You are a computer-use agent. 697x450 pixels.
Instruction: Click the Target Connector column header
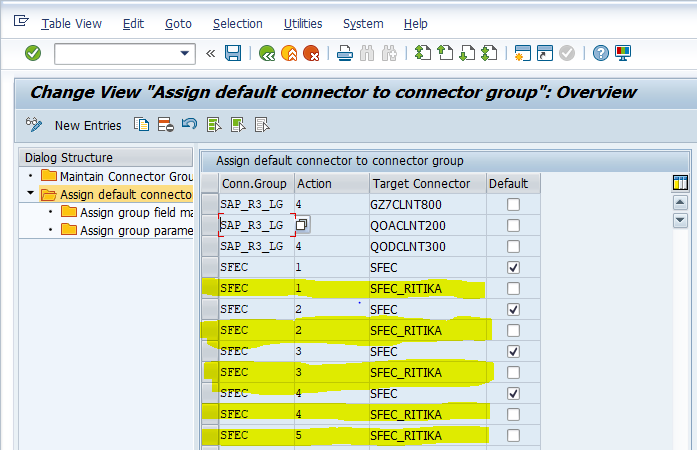coord(428,184)
